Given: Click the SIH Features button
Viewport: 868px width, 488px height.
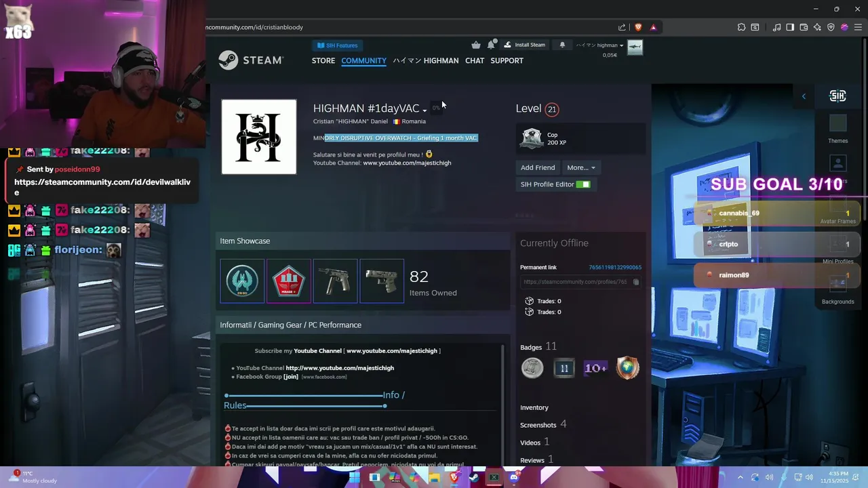Looking at the screenshot, I should (x=337, y=45).
